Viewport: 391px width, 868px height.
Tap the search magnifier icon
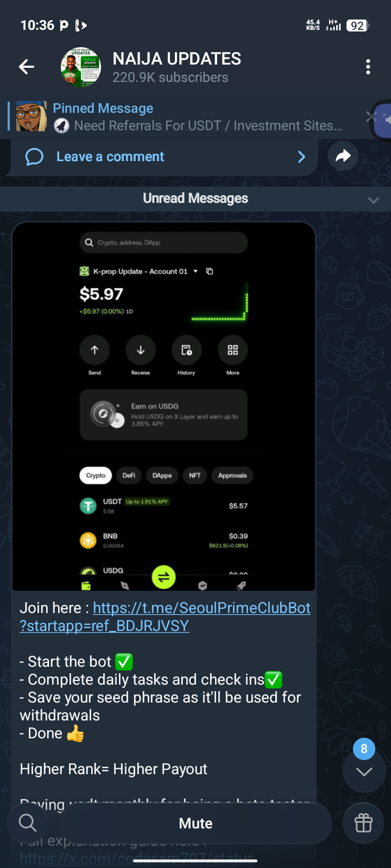pos(27,823)
